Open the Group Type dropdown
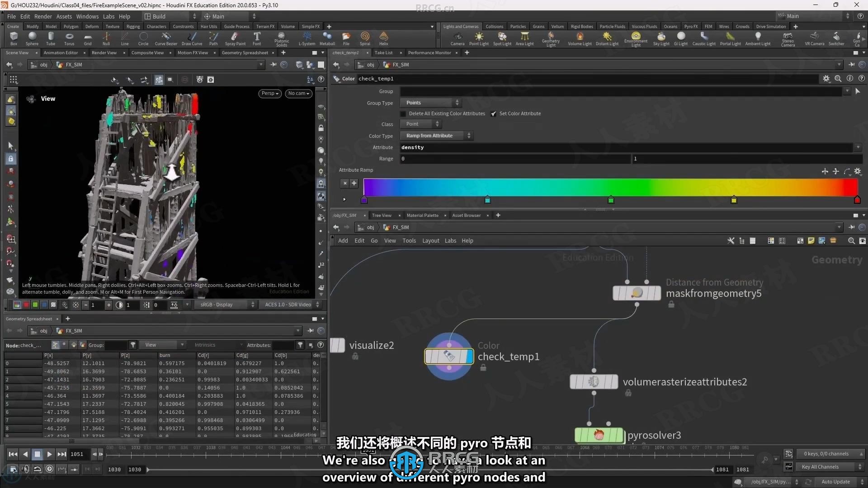The height and width of the screenshot is (488, 868). pyautogui.click(x=430, y=103)
